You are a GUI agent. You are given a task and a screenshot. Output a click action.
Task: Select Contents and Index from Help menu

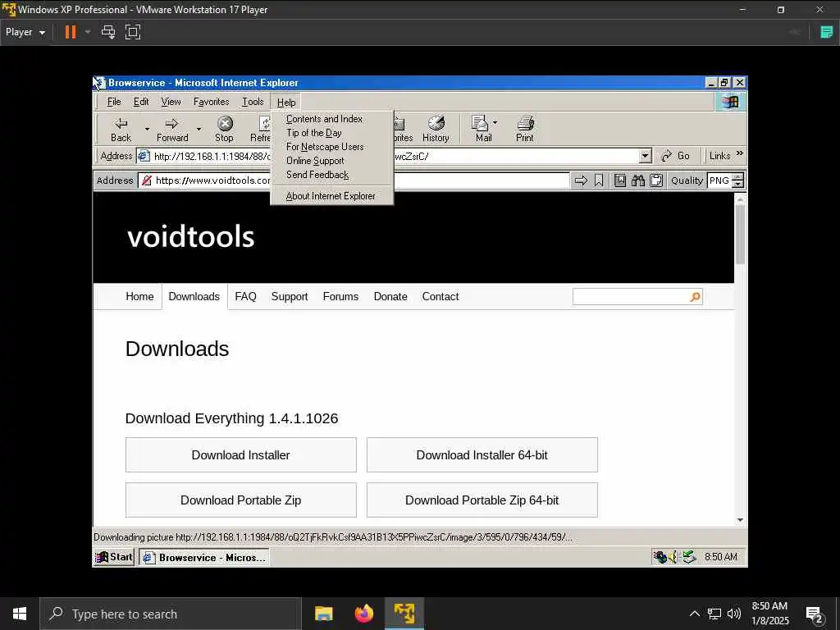[x=332, y=119]
